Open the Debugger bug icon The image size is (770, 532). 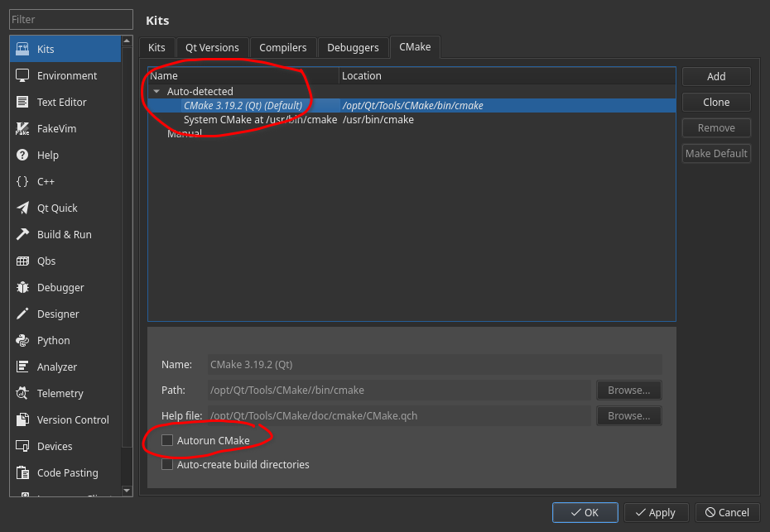[22, 288]
